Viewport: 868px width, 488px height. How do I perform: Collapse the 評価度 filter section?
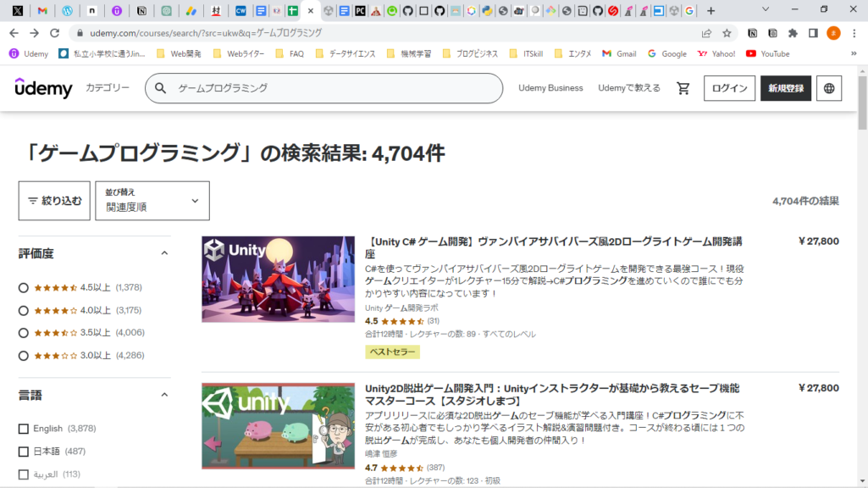tap(164, 253)
